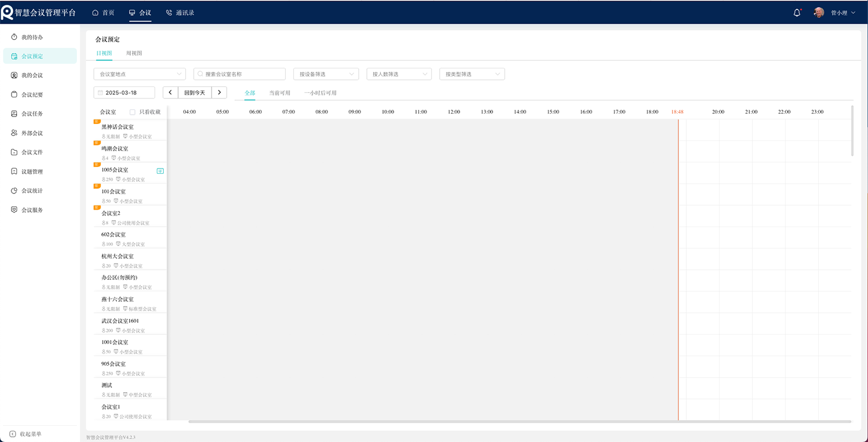Filter rooms by 当前可用
The width and height of the screenshot is (868, 442).
pos(279,93)
